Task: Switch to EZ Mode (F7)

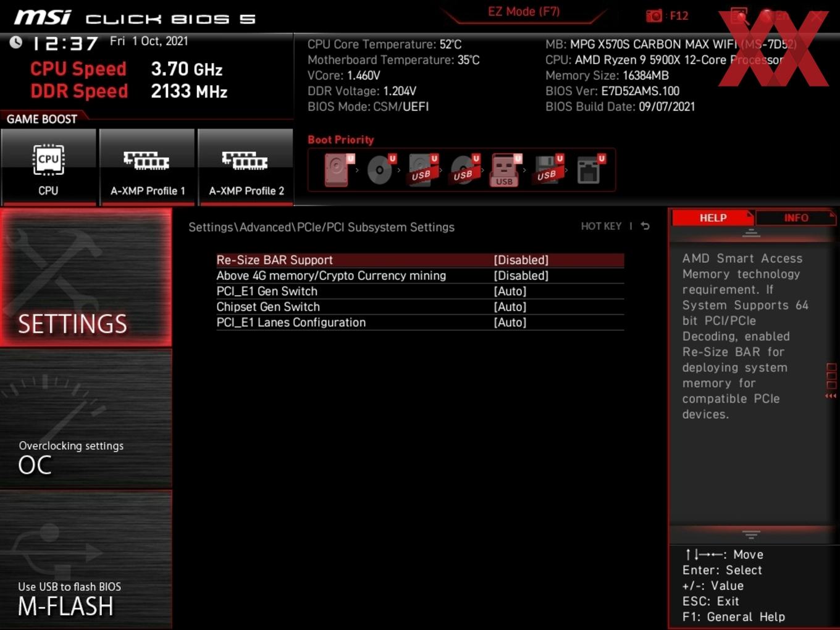Action: [524, 12]
